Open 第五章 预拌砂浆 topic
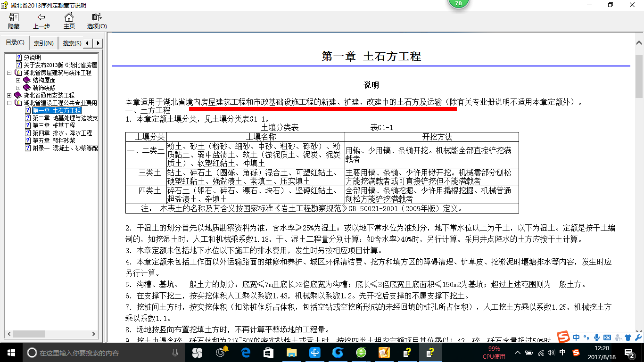Screen dimensions: 644x362 [x=54, y=140]
